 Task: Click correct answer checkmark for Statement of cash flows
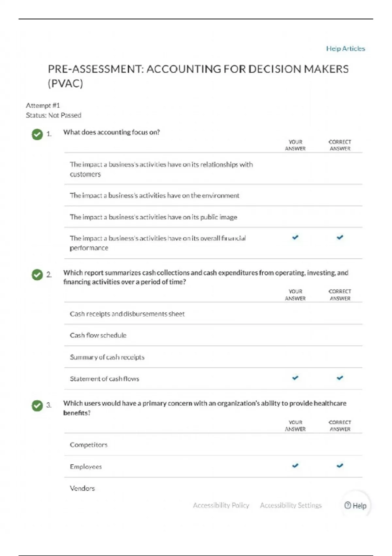tap(340, 378)
